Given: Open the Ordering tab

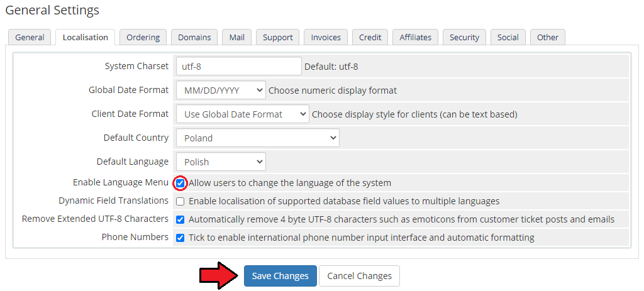Looking at the screenshot, I should tap(143, 37).
